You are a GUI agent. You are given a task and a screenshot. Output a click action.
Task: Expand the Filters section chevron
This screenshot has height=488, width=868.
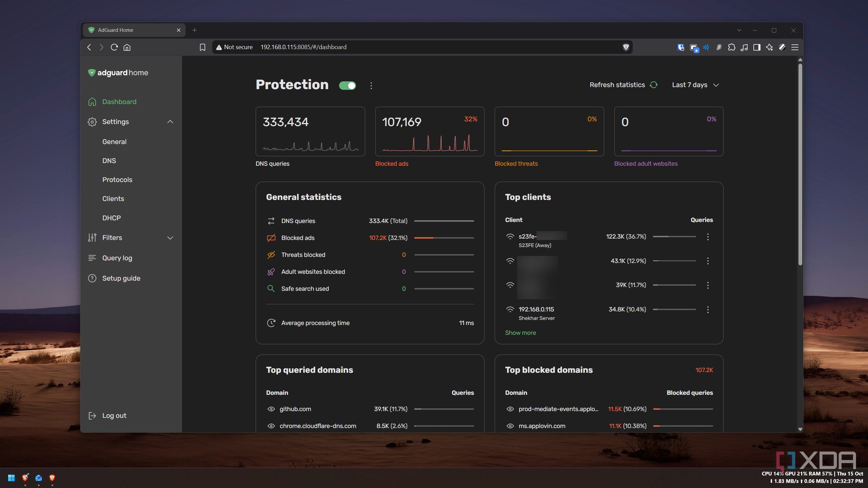[x=170, y=238]
